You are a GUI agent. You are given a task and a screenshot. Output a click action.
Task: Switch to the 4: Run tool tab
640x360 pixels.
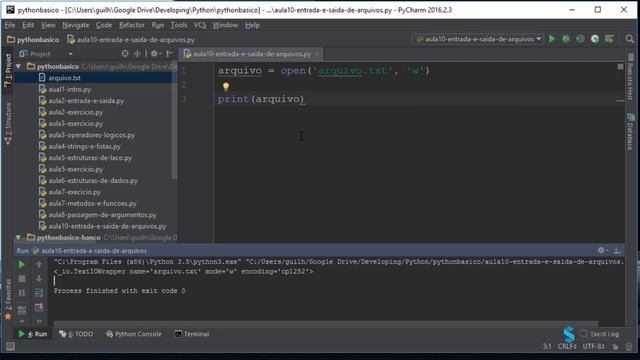pyautogui.click(x=33, y=334)
